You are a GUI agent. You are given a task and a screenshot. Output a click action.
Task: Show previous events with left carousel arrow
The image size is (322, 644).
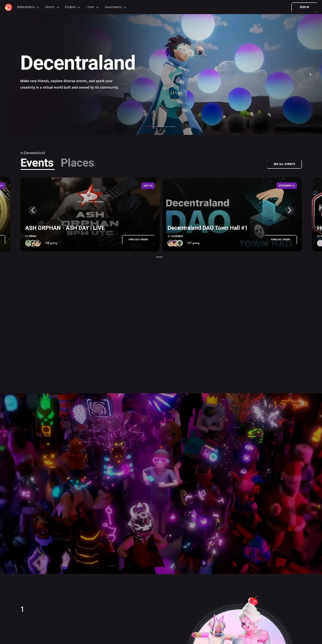point(33,210)
